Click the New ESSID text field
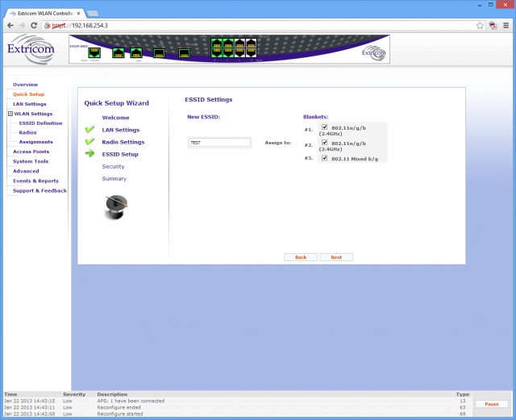 coord(219,143)
